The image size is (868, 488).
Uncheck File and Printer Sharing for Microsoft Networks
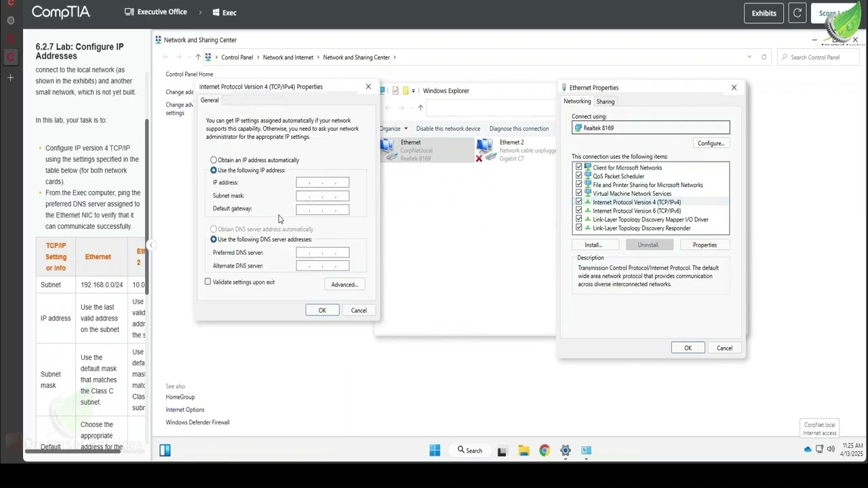pos(578,184)
